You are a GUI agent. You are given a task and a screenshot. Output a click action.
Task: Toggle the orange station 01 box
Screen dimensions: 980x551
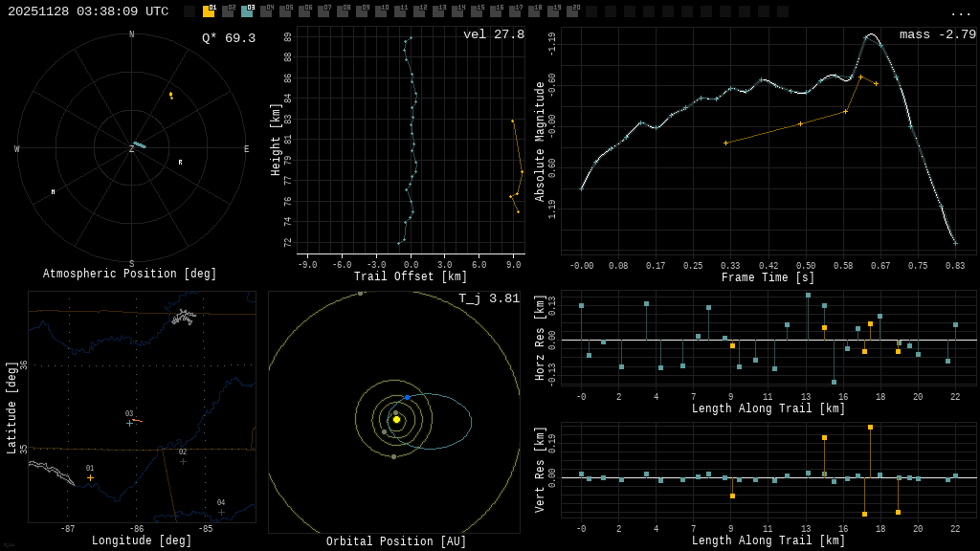[209, 11]
